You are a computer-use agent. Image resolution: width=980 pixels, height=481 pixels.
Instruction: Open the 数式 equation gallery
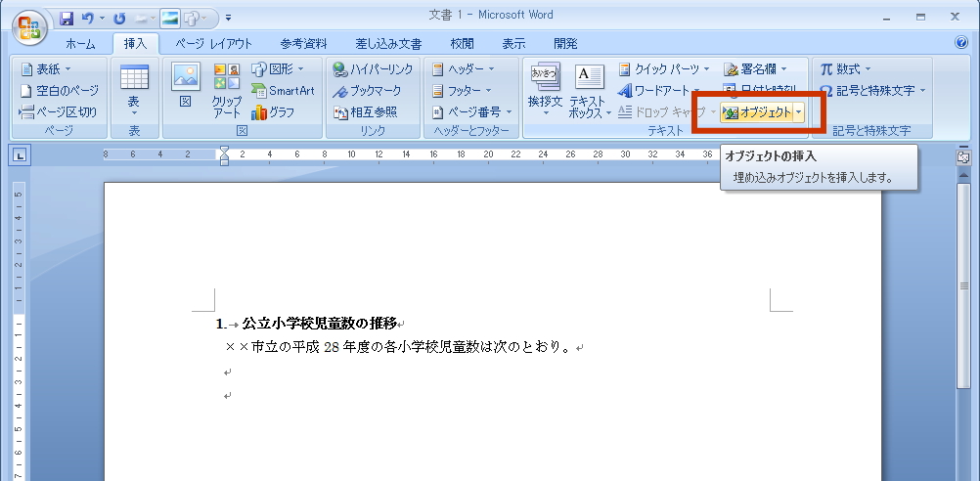tap(846, 68)
